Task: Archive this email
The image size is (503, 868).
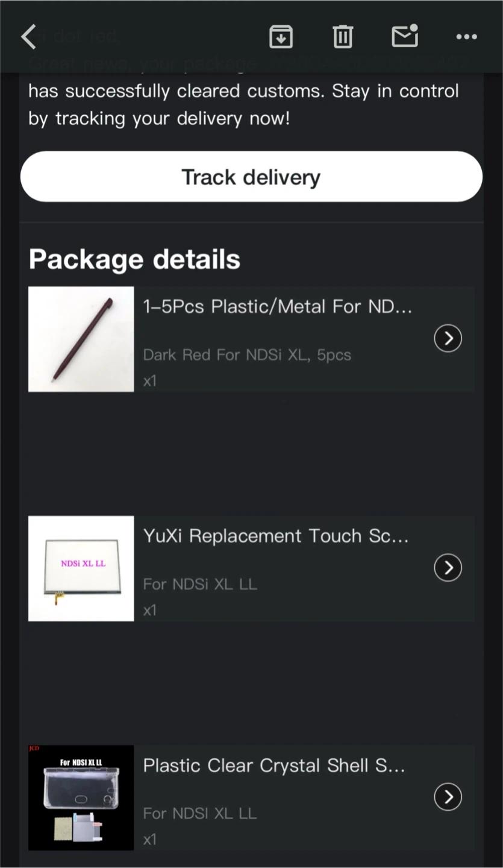Action: 281,37
